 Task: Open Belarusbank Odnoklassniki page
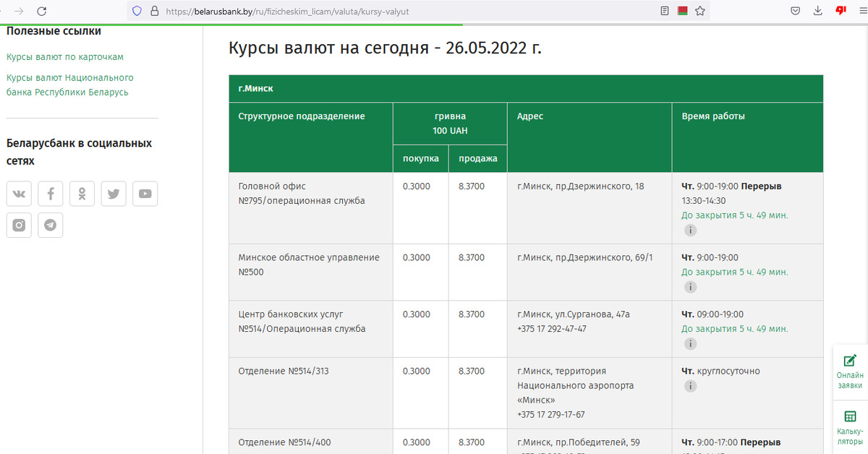82,194
